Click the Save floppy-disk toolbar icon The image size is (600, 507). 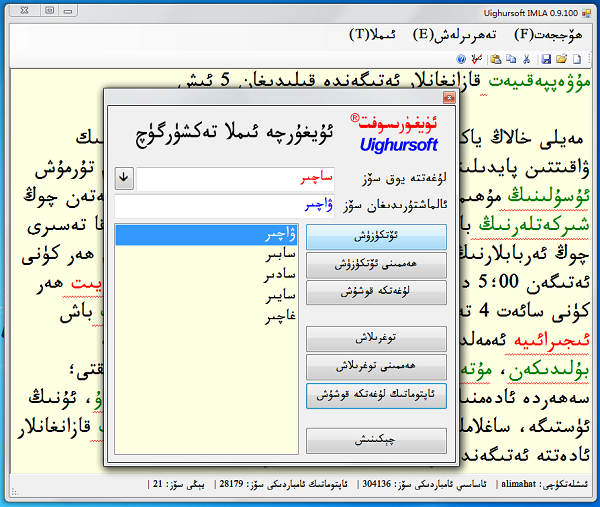[x=546, y=59]
